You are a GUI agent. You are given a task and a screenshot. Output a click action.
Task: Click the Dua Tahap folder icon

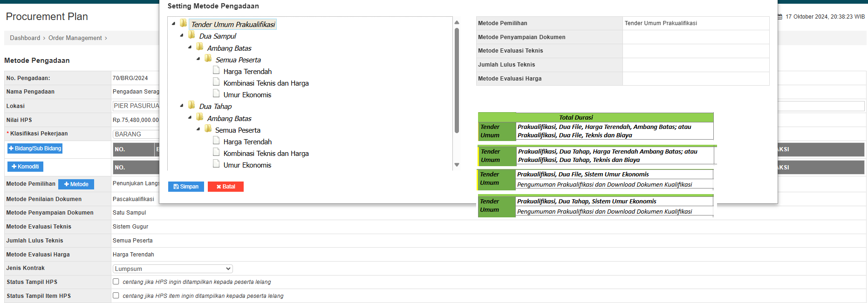(x=191, y=105)
